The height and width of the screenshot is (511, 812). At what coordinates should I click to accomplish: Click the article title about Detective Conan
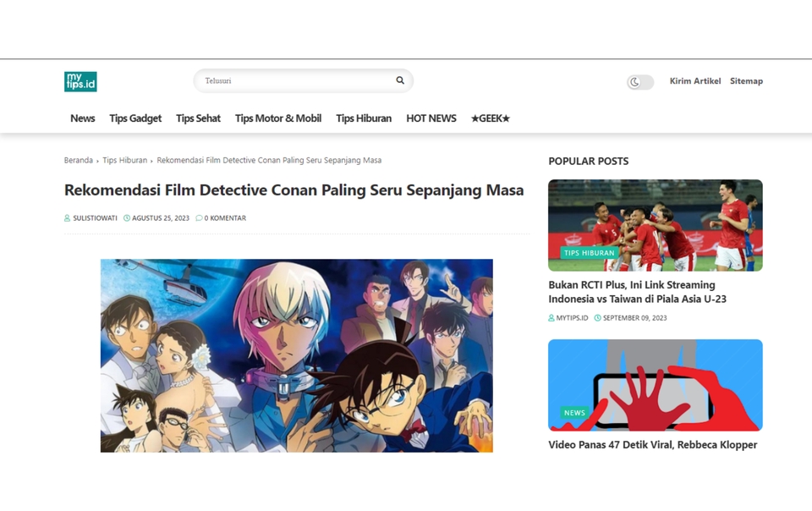[294, 190]
